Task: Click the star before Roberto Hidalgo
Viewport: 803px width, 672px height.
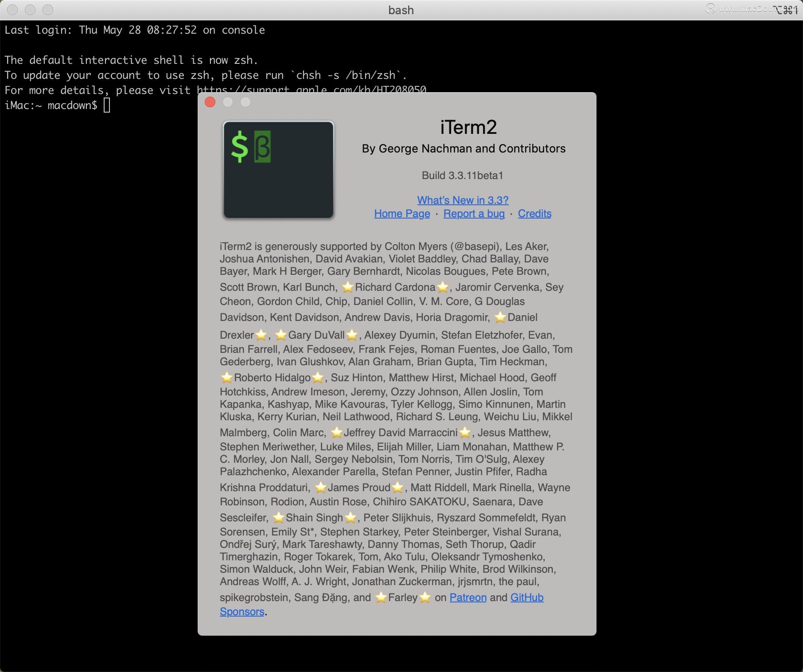Action: click(226, 378)
